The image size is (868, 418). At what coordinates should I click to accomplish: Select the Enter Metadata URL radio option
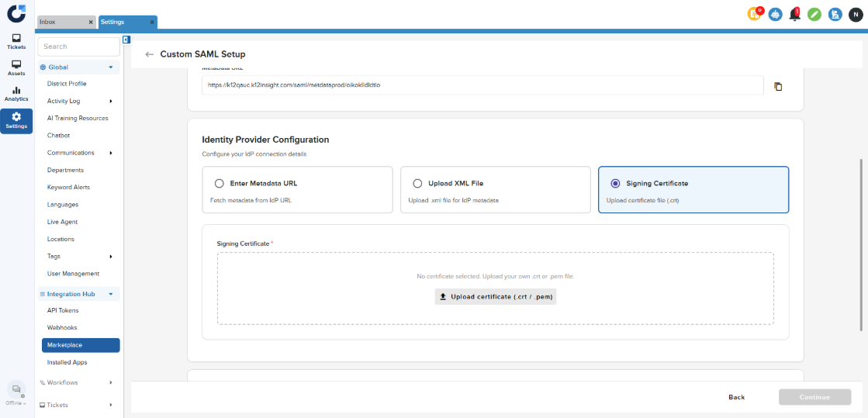[219, 184]
